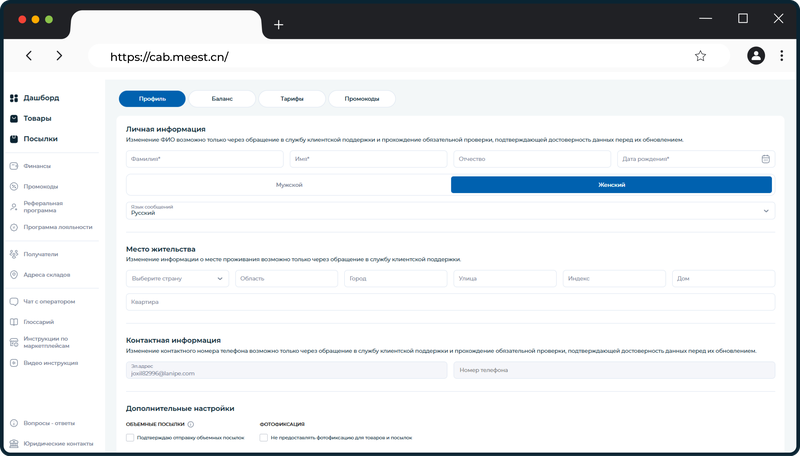Image resolution: width=800 pixels, height=456 pixels.
Task: Click the Дом input field
Action: [723, 278]
